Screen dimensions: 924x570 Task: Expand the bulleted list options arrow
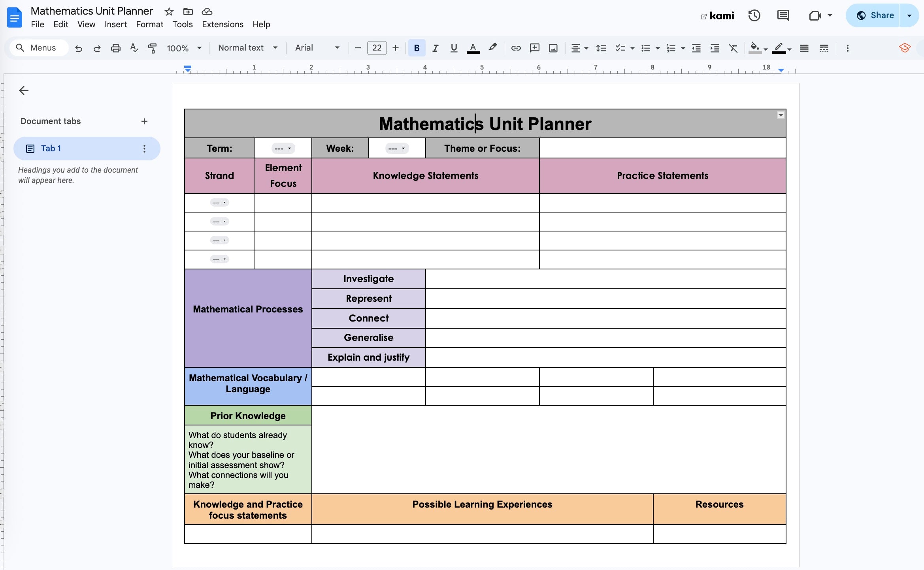click(x=658, y=49)
